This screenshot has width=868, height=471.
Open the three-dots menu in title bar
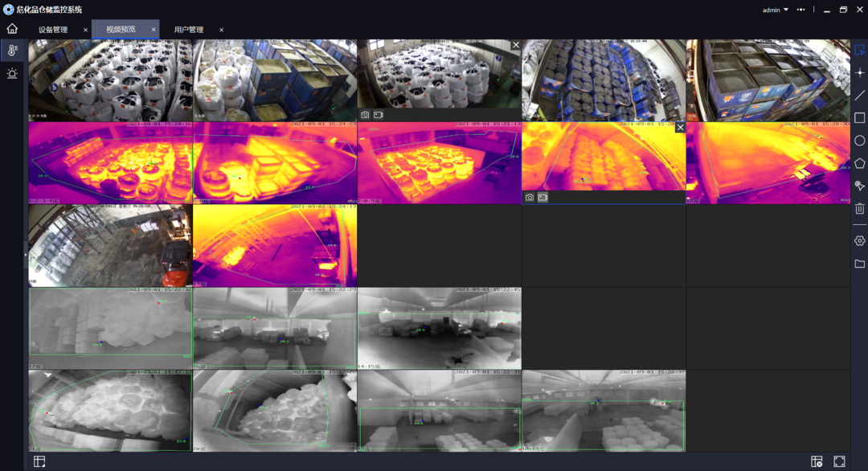(x=800, y=9)
